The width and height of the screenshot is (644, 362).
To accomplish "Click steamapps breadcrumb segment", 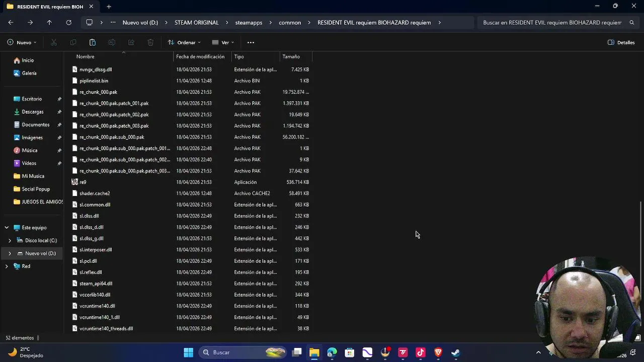I will click(249, 23).
